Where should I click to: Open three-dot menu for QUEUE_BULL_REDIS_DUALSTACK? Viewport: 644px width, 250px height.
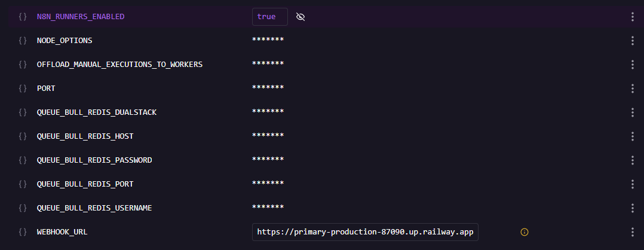tap(632, 112)
